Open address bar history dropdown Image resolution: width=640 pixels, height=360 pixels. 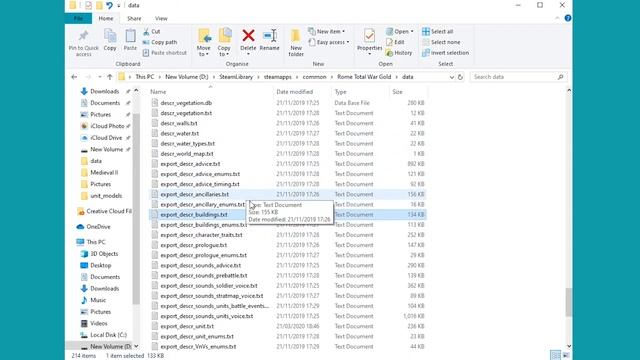(x=451, y=77)
